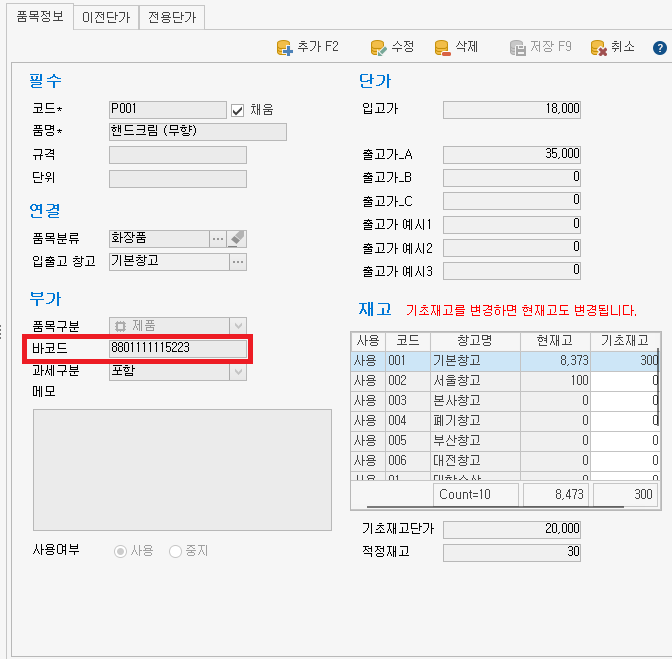Select the 사용 radio button
672x659 pixels.
click(123, 551)
